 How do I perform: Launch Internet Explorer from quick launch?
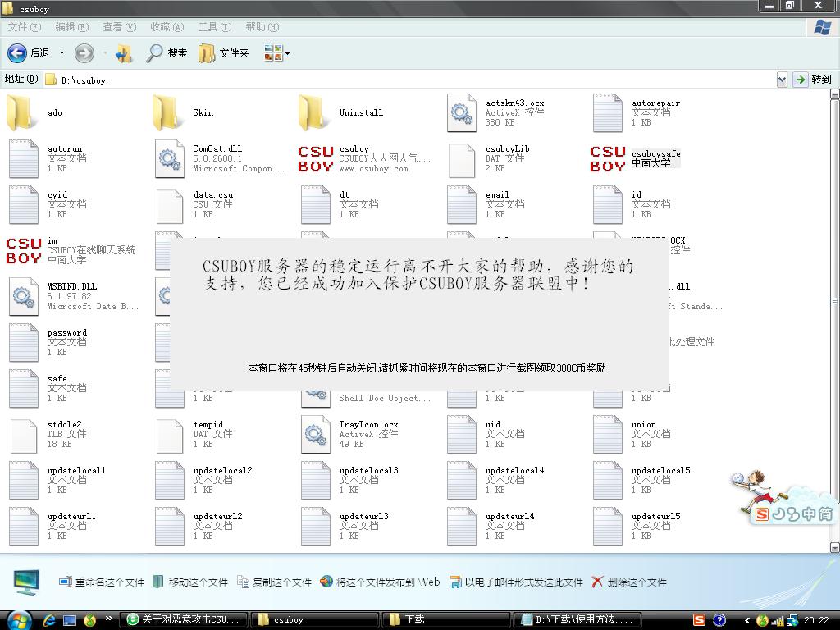pyautogui.click(x=49, y=620)
